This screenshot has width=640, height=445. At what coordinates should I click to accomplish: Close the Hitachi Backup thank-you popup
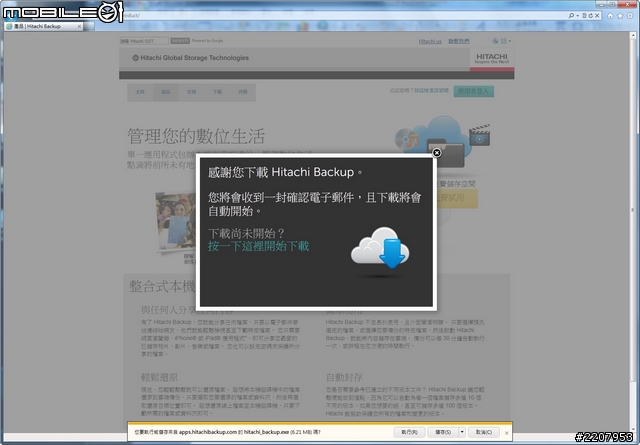point(436,153)
